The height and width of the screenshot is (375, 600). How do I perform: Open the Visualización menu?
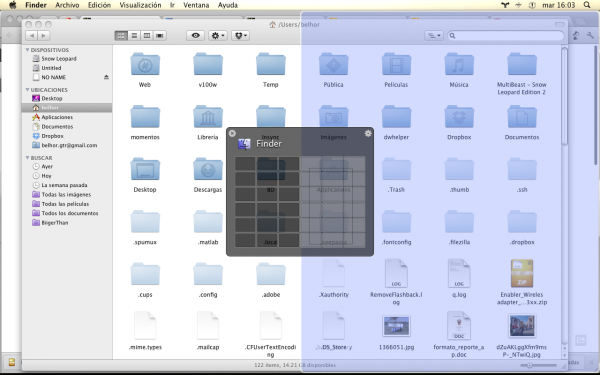[140, 5]
